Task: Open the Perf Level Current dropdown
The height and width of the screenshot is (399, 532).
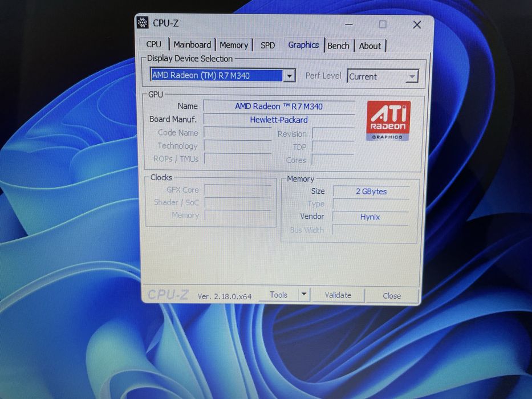Action: click(x=383, y=77)
